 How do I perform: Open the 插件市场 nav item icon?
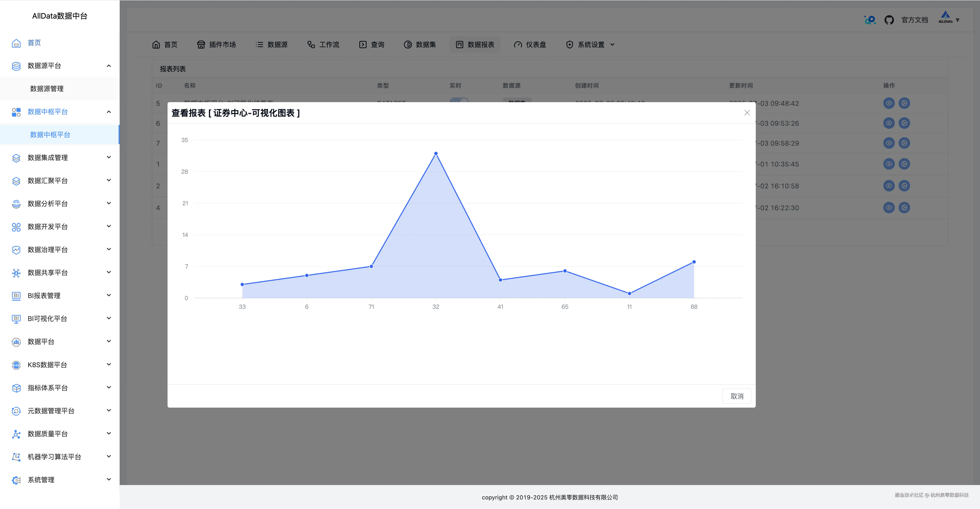(201, 44)
